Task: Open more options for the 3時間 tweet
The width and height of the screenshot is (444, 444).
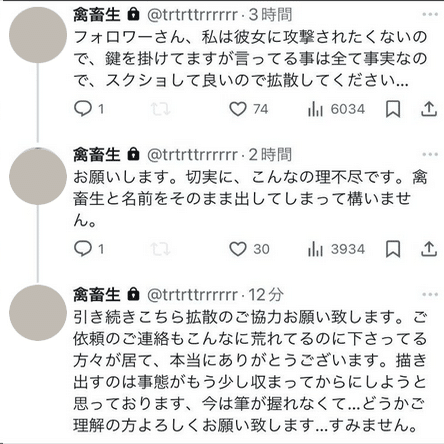Action: pyautogui.click(x=430, y=14)
